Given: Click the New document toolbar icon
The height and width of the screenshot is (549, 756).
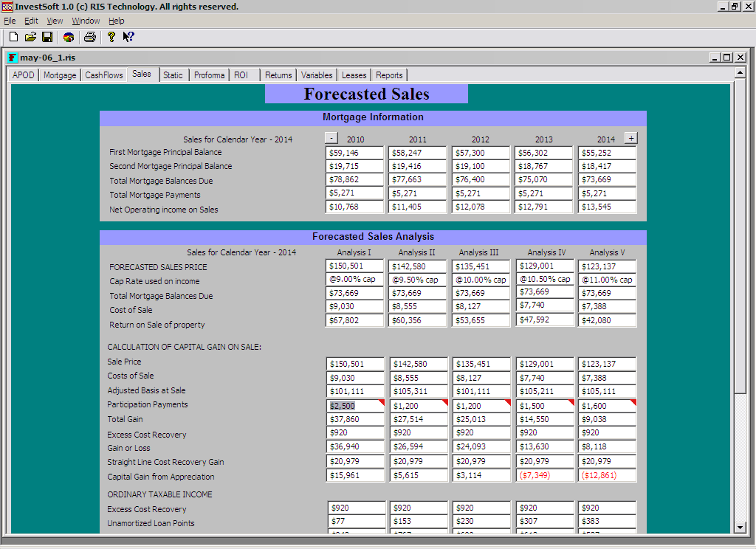Looking at the screenshot, I should coord(13,37).
